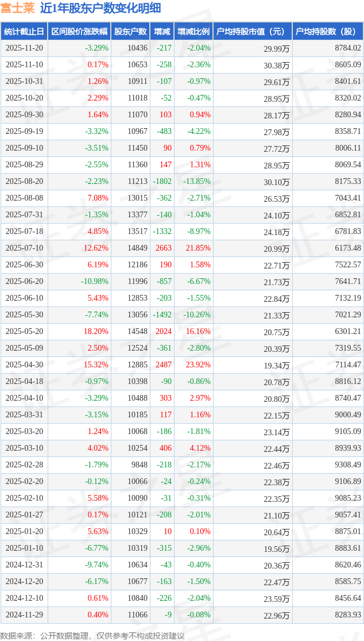Select the 统计截止日 column header
Screen dimensions: 364x641
[x=24, y=32]
